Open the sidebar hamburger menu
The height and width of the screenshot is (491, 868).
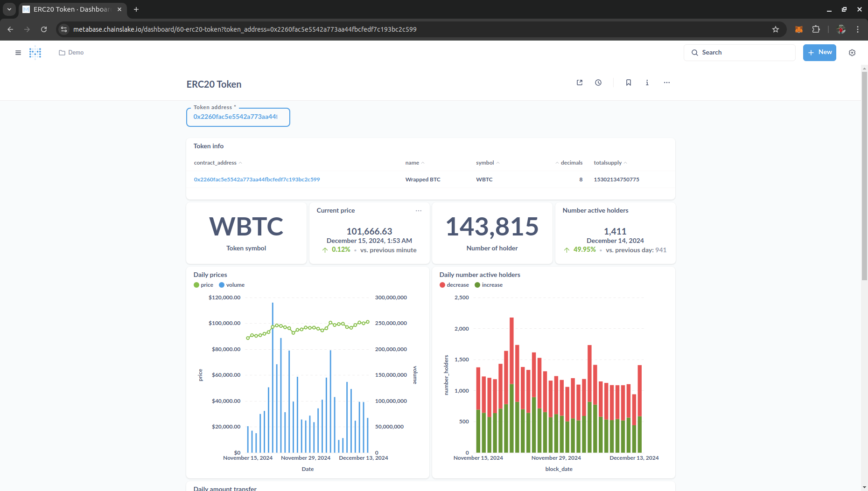pos(18,53)
